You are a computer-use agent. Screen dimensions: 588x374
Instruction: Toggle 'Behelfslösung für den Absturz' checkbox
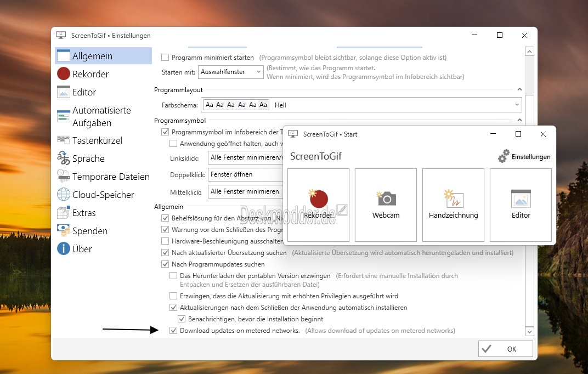click(165, 218)
